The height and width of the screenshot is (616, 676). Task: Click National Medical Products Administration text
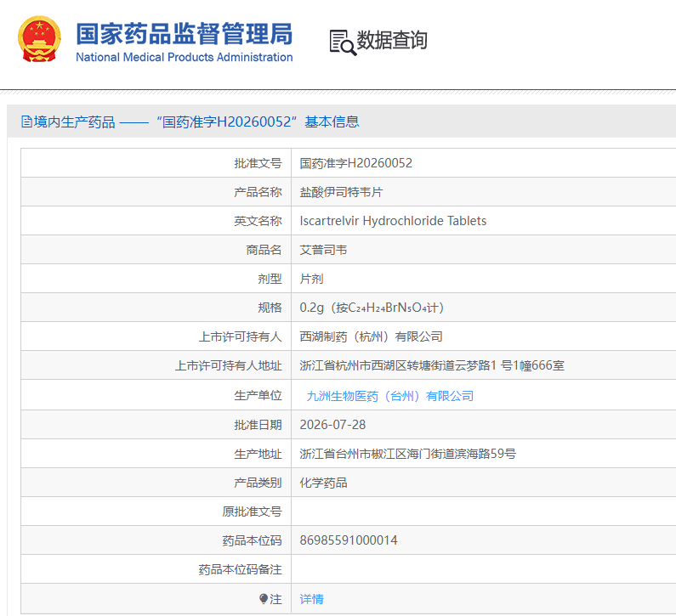[x=184, y=57]
